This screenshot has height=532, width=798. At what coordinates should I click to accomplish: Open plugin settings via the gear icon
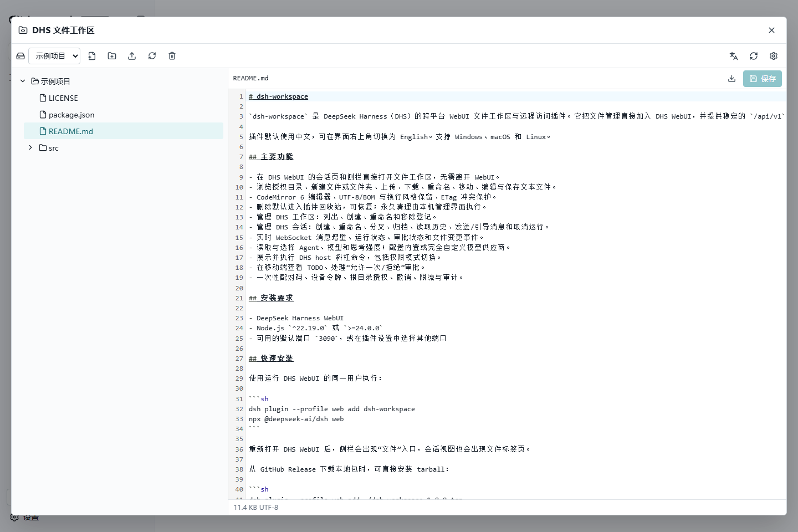(774, 56)
